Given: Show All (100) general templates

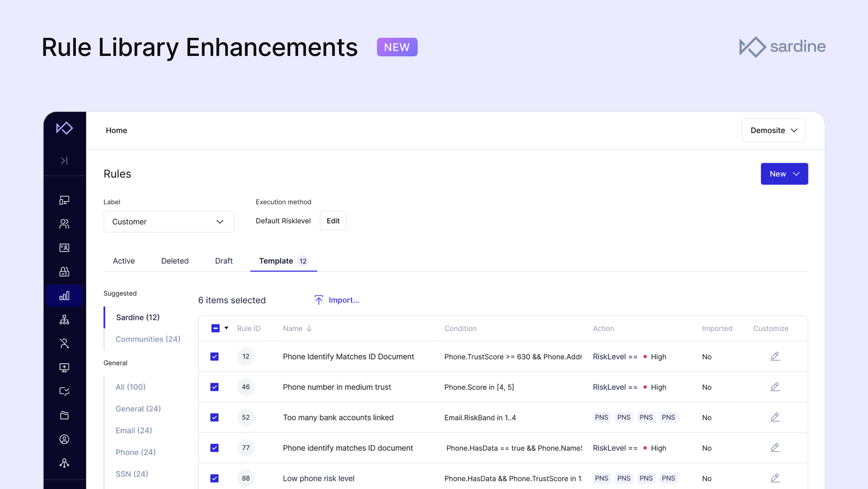Looking at the screenshot, I should pyautogui.click(x=130, y=387).
